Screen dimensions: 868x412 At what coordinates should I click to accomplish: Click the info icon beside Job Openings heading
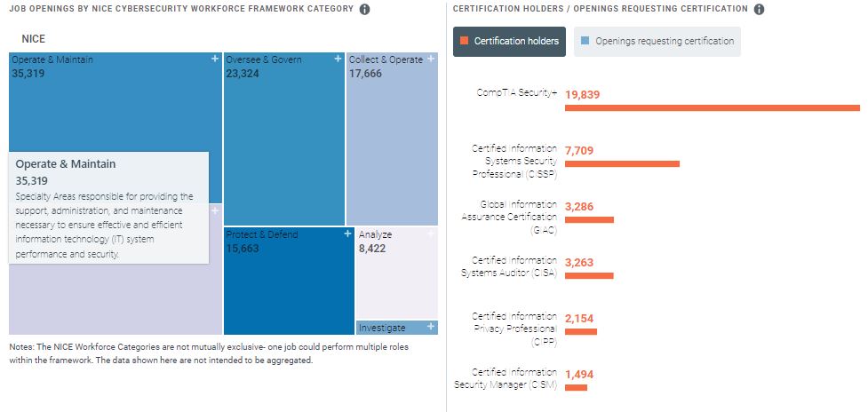point(365,9)
